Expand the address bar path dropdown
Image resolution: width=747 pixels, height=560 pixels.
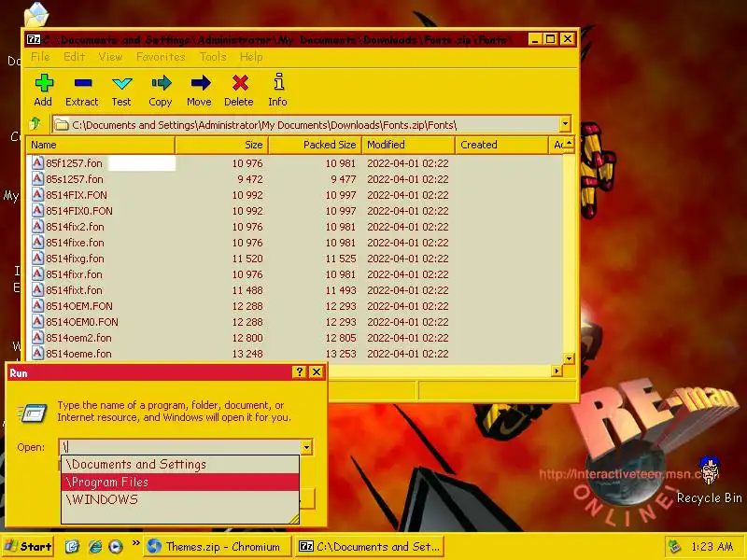[x=565, y=124]
